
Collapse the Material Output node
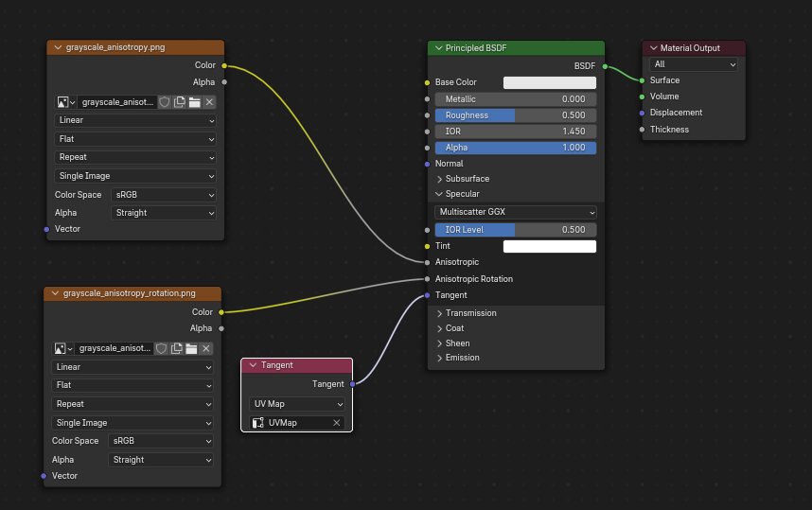[x=653, y=48]
